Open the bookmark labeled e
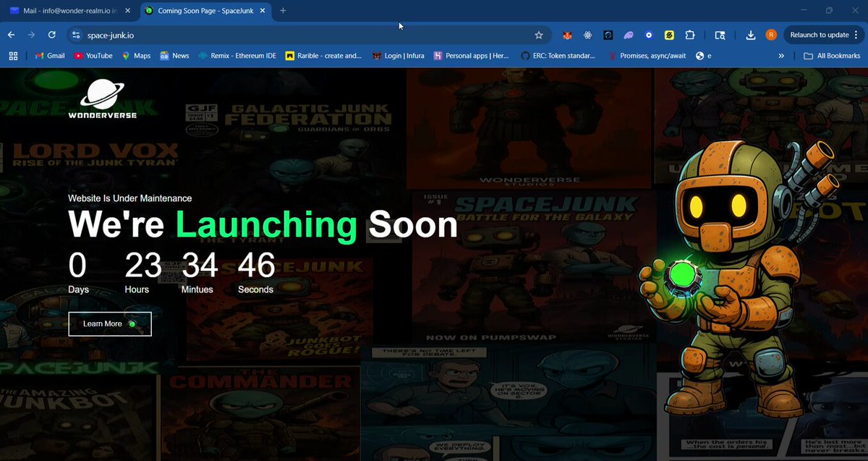Screen dimensions: 868x461 coord(704,56)
